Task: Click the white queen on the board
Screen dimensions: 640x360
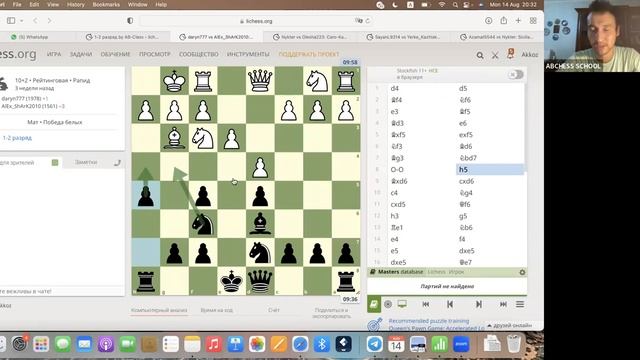Action: (260, 80)
